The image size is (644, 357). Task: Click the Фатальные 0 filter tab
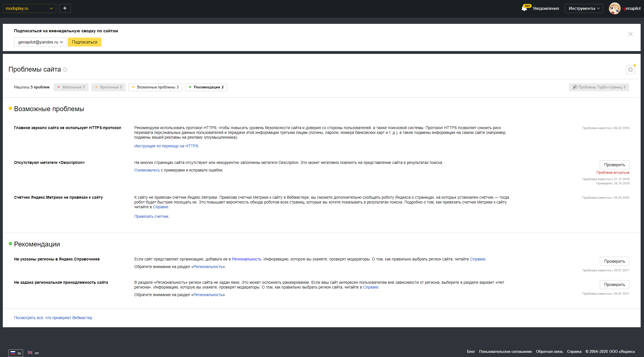[71, 87]
